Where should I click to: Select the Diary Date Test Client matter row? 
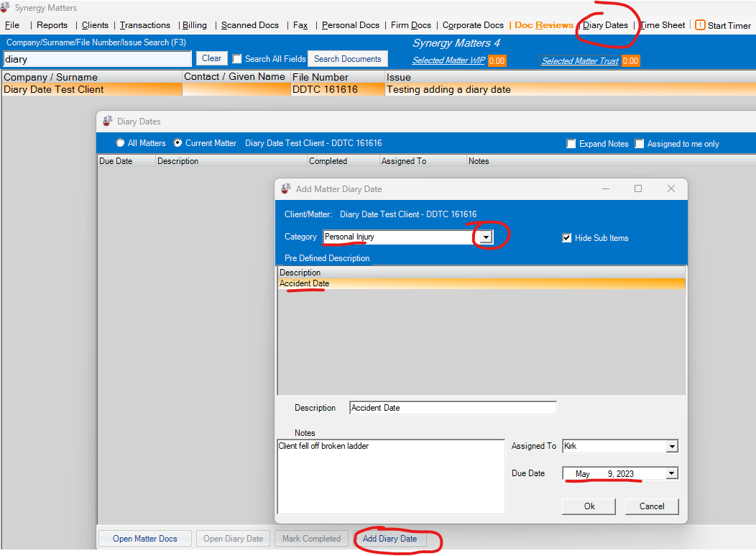coord(379,90)
